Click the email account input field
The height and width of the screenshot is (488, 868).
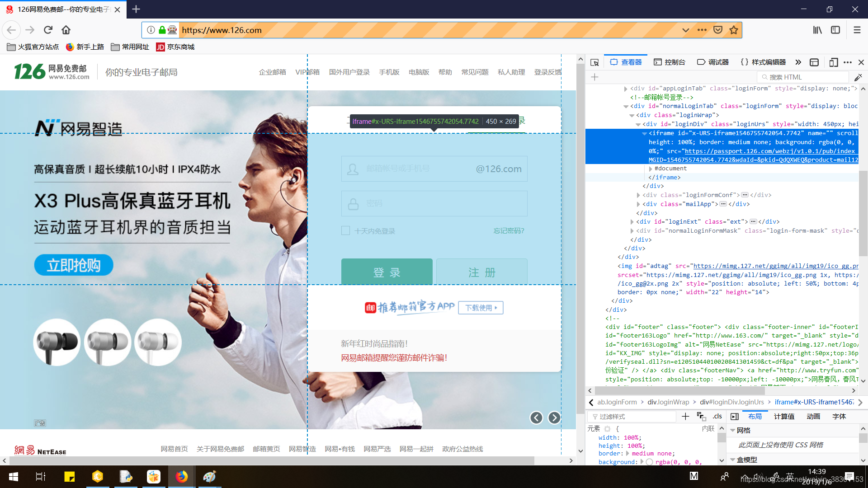pyautogui.click(x=434, y=169)
